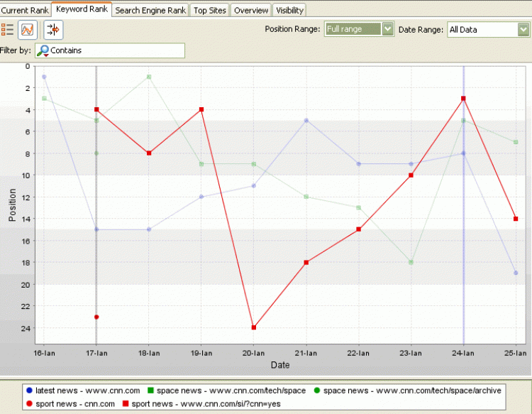The image size is (532, 414).
Task: Click the red sport news data point on 20-Jan
Action: [x=254, y=327]
